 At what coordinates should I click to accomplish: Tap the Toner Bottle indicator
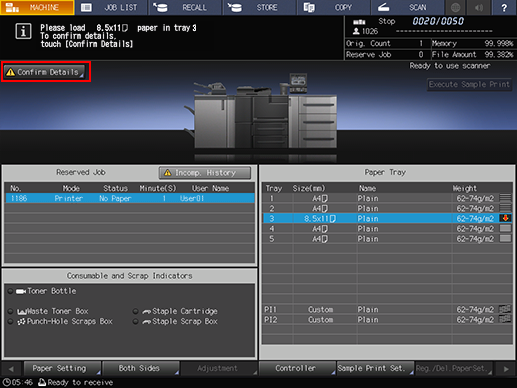pyautogui.click(x=47, y=291)
